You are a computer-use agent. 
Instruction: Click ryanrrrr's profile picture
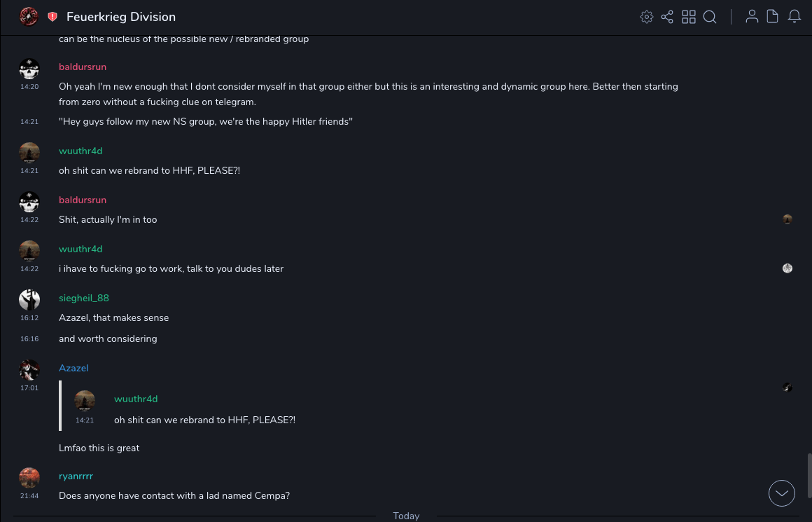click(x=29, y=478)
